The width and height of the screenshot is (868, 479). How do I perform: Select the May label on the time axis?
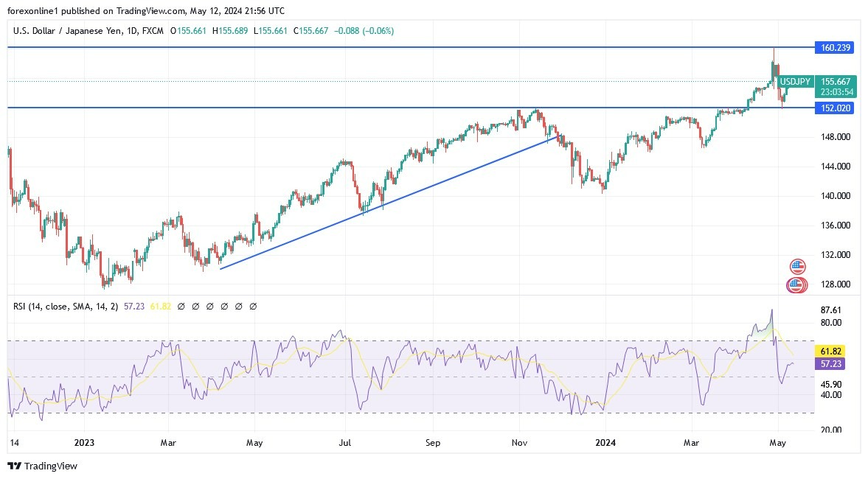(780, 443)
